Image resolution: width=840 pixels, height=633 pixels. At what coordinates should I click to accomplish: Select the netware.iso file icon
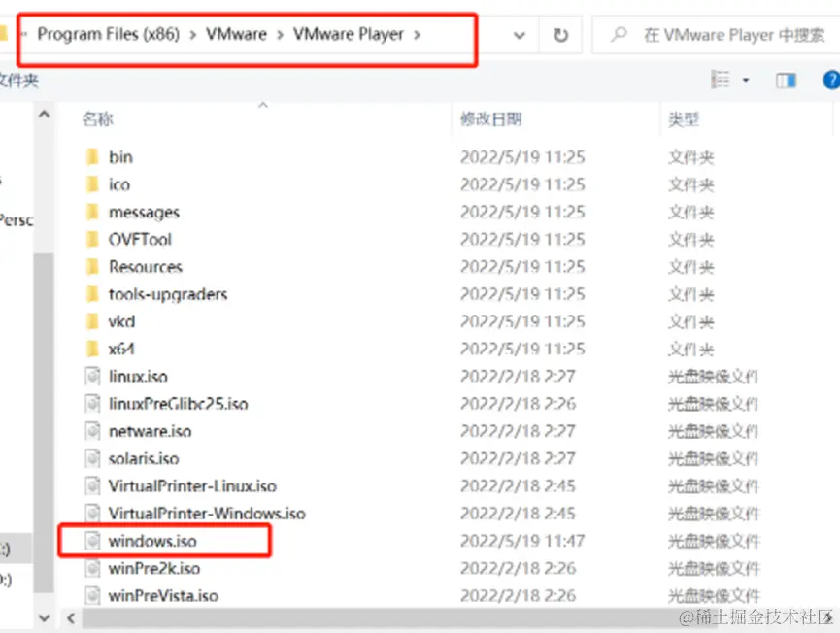coord(92,430)
